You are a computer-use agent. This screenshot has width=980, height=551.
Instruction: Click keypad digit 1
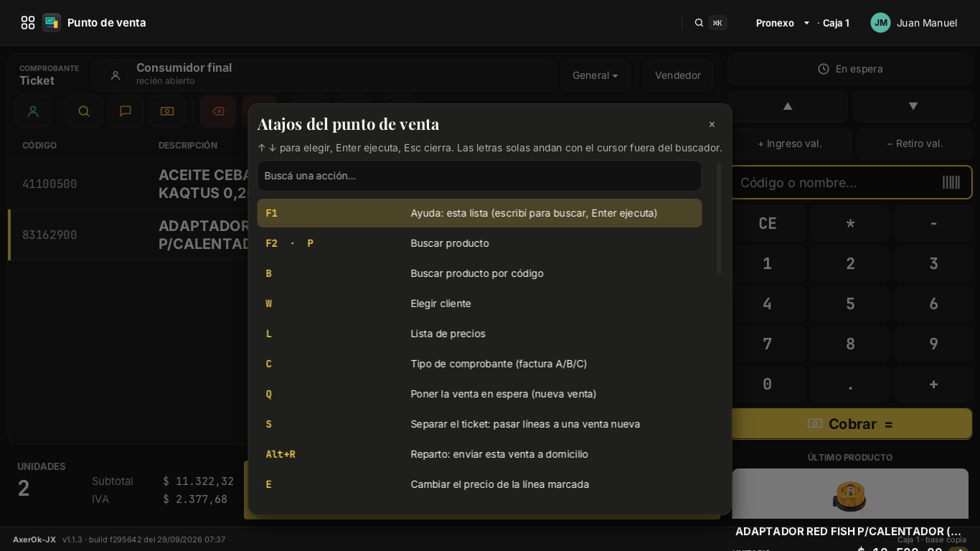pos(768,263)
